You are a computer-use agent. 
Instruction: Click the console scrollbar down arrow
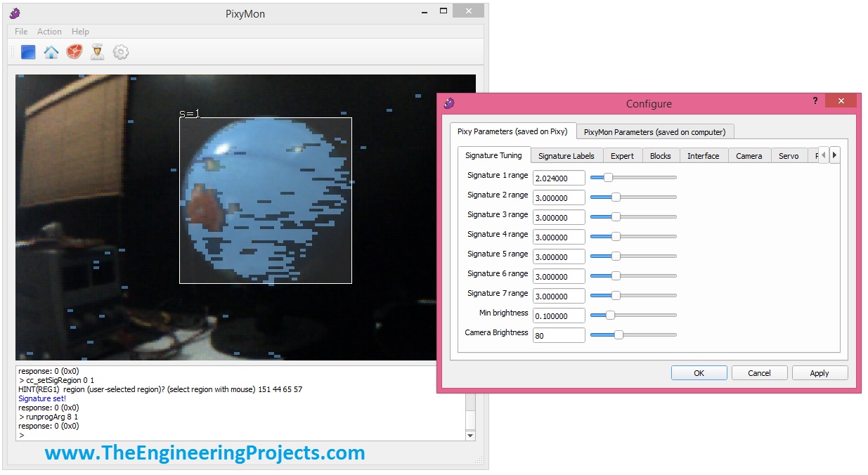click(471, 436)
